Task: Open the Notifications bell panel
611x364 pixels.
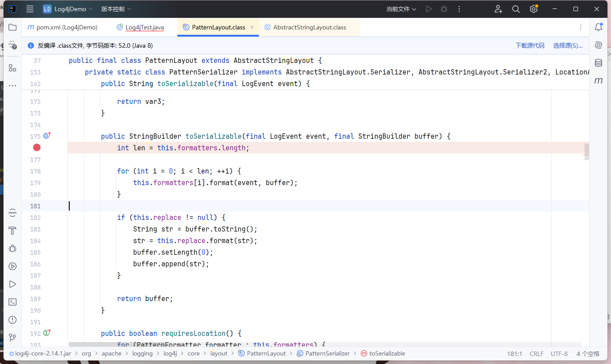Action: (x=598, y=27)
